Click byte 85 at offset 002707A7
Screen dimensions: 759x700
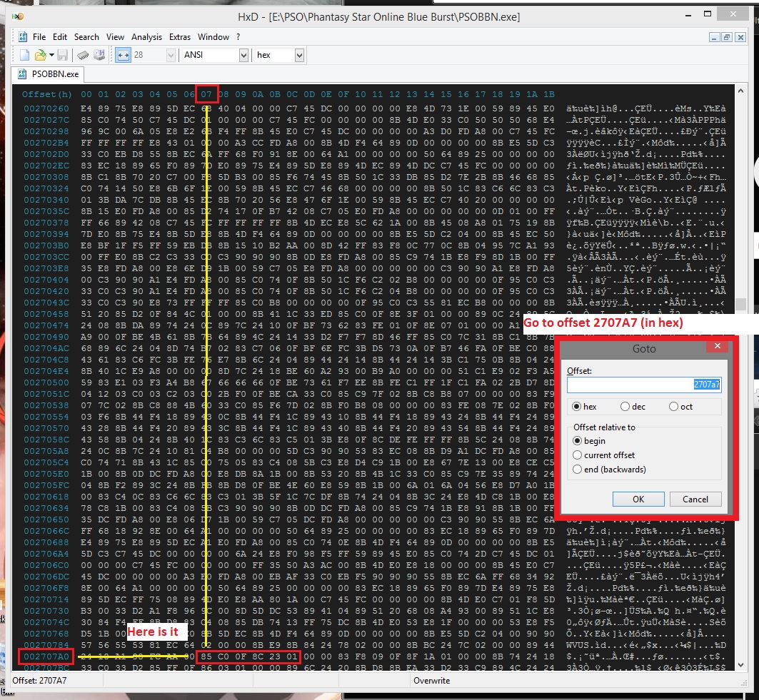206,656
